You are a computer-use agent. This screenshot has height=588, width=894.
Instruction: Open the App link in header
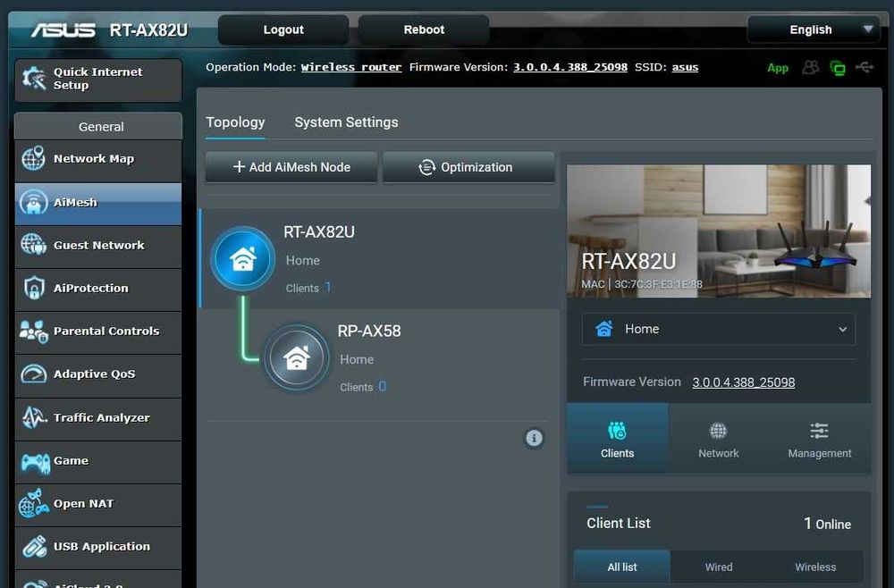point(778,68)
